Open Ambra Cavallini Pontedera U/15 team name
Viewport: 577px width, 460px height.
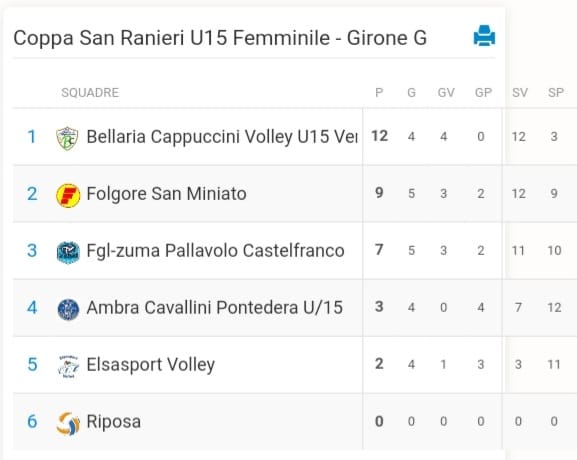215,308
